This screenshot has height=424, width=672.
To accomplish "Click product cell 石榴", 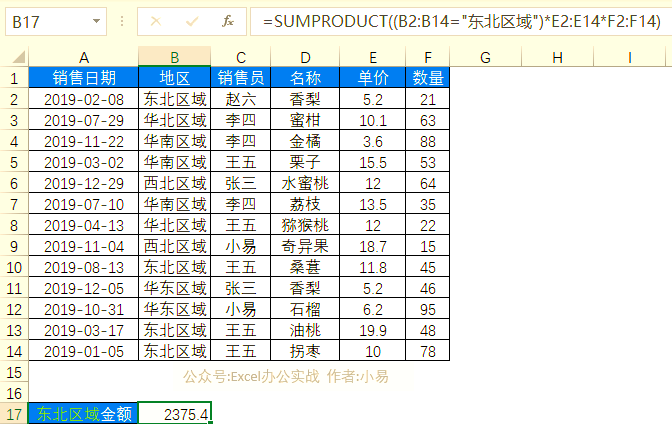I will click(305, 309).
